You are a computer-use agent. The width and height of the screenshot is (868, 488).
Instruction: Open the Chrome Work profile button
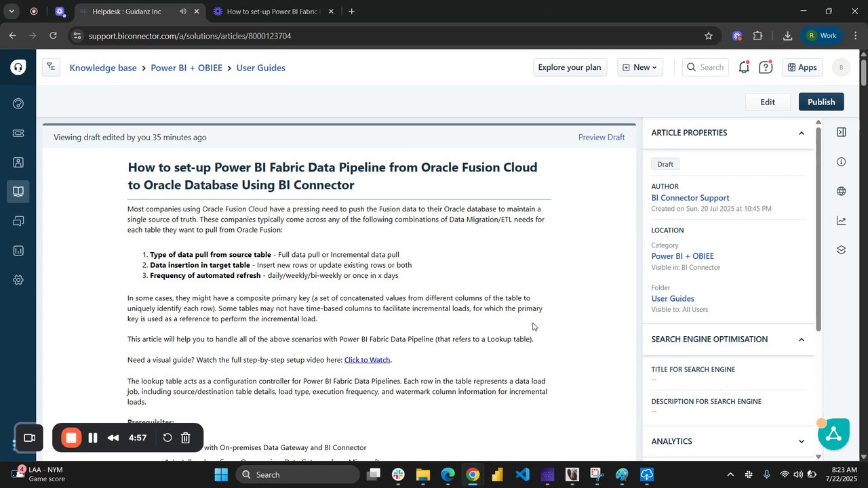point(822,35)
